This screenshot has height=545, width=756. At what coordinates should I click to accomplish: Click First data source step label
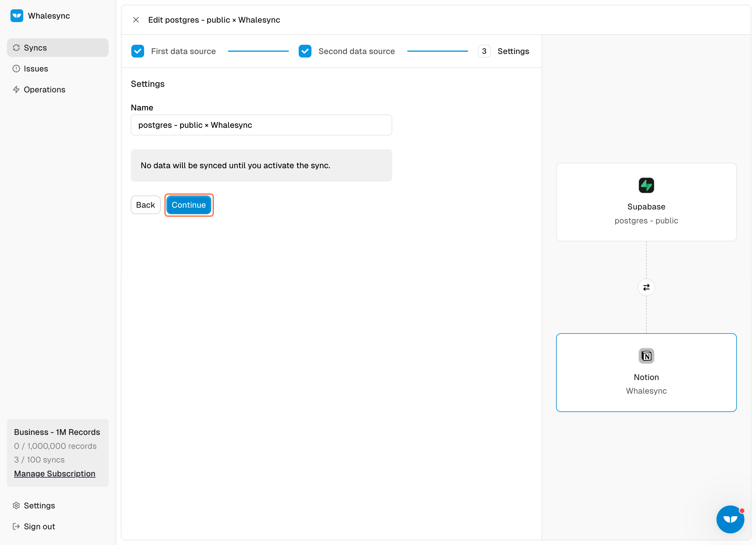tap(183, 51)
